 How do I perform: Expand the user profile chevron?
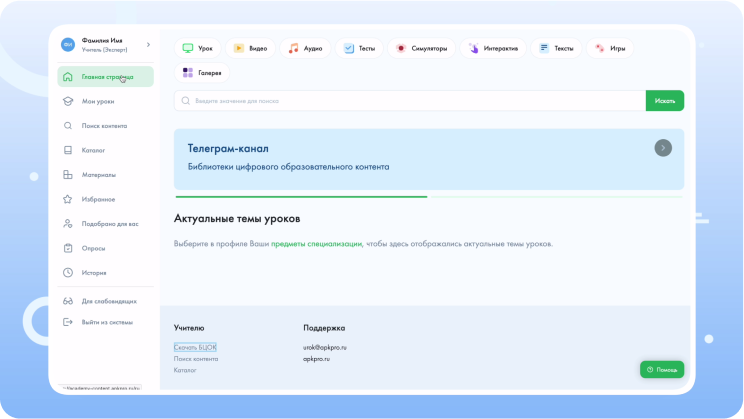[x=148, y=45]
